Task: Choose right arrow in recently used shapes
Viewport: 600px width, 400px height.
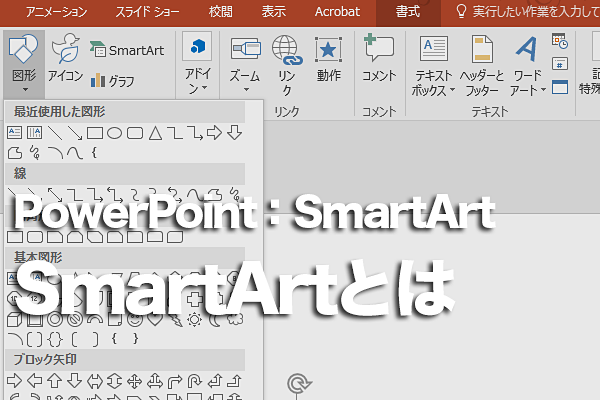Action: pos(214,133)
